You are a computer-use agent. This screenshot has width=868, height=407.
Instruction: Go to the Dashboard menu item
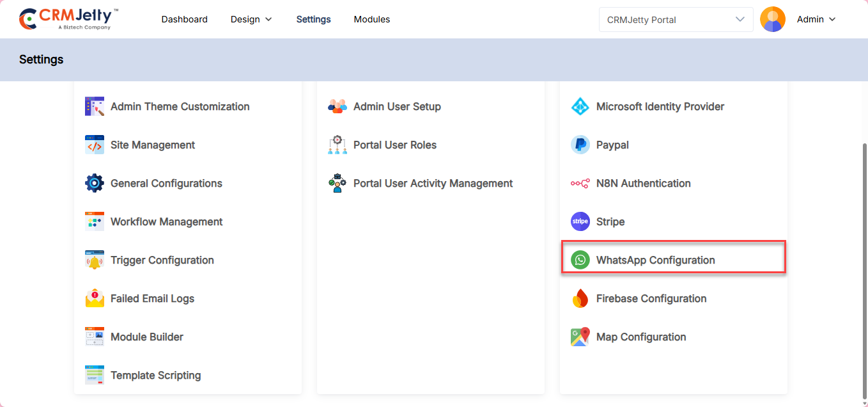pyautogui.click(x=184, y=20)
